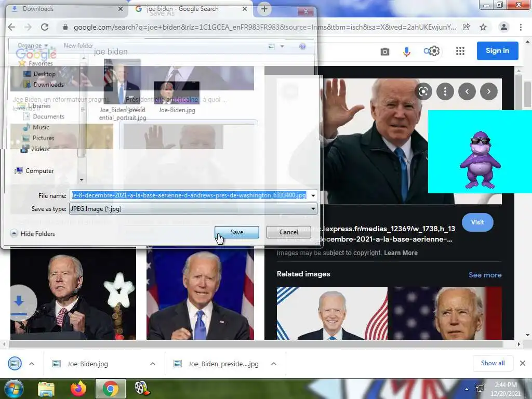Select Downloads in the Favorites tree
Image resolution: width=532 pixels, height=399 pixels.
pos(44,85)
